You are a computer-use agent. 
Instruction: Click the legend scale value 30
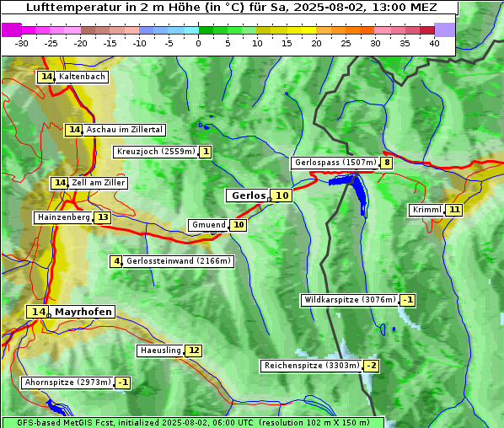click(375, 43)
